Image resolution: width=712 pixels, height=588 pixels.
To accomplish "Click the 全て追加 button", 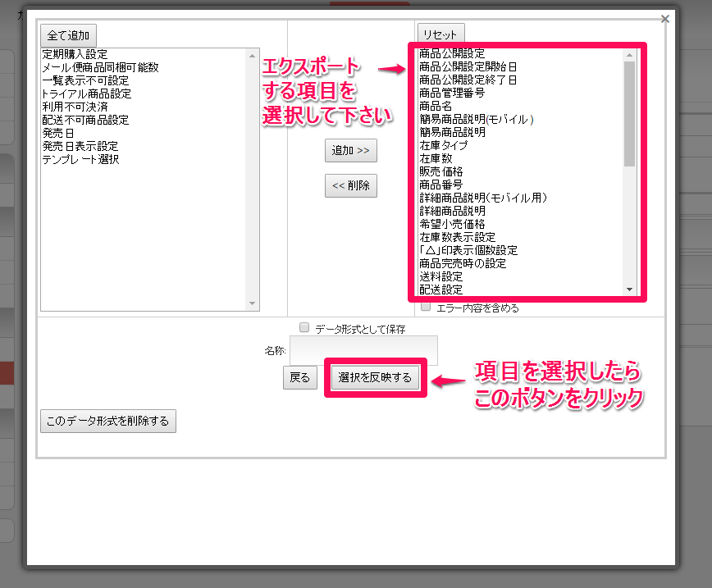I will pyautogui.click(x=68, y=35).
